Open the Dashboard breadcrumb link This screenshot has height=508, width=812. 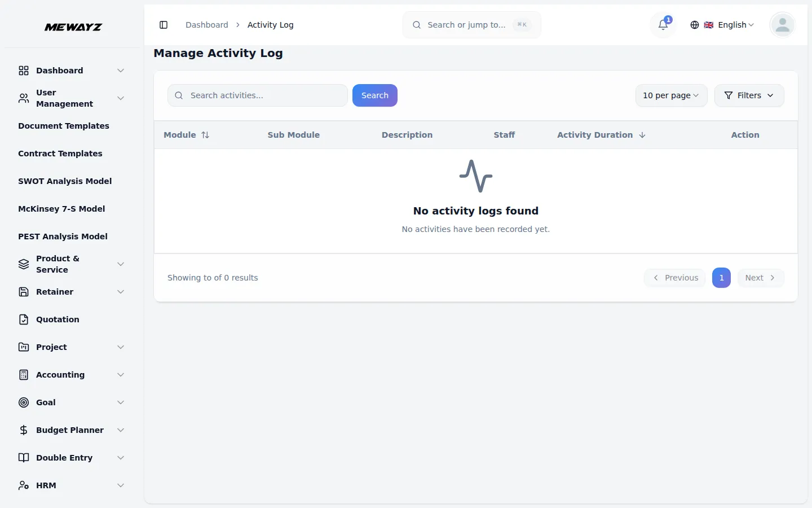[206, 25]
